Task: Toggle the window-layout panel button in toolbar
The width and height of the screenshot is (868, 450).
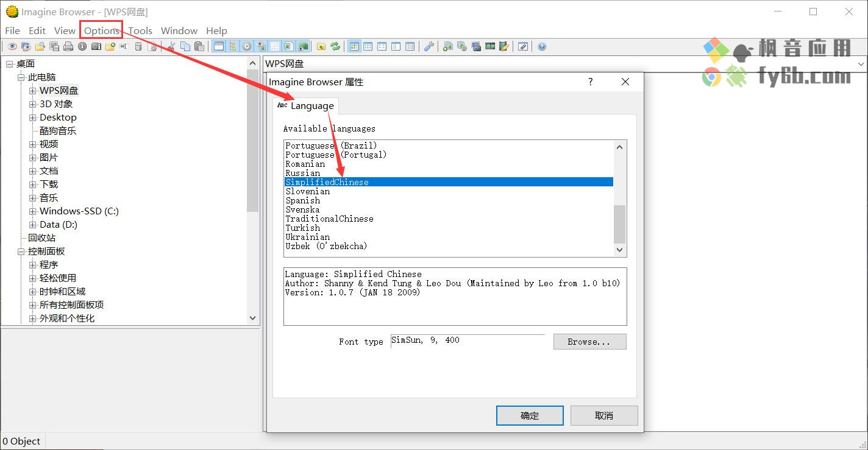Action: (219, 46)
